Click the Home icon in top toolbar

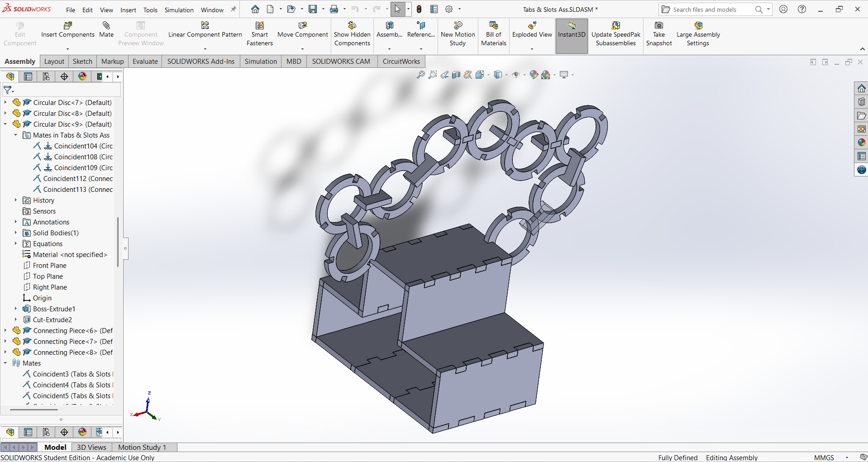pyautogui.click(x=255, y=9)
